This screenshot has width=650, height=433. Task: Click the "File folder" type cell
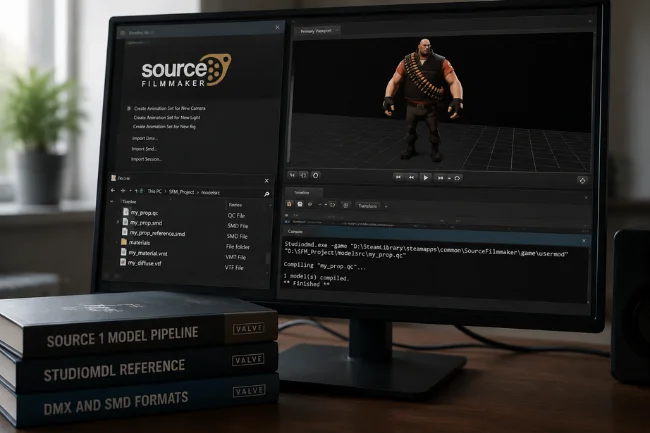[238, 247]
